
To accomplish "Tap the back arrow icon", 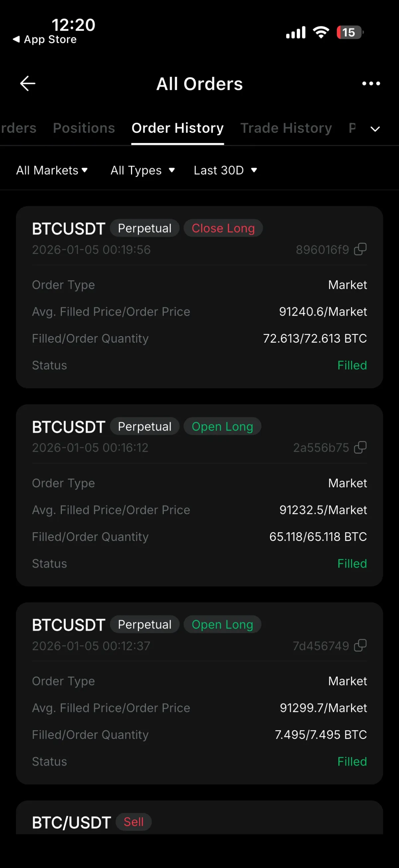I will pyautogui.click(x=28, y=84).
